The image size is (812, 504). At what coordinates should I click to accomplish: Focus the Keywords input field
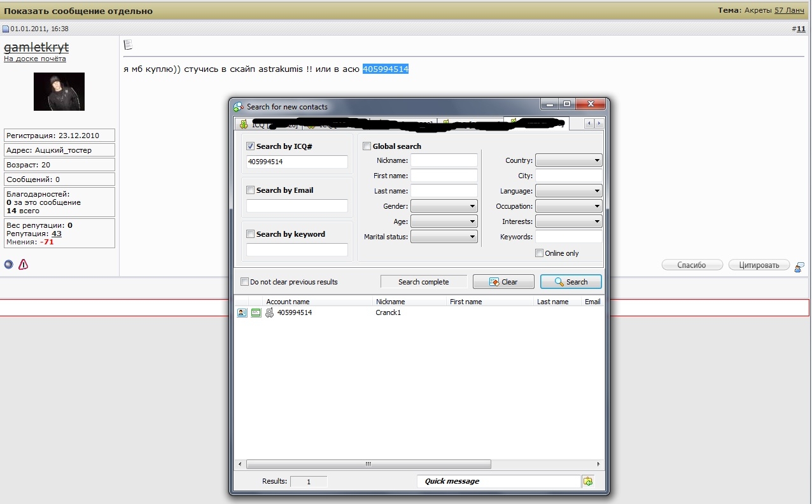569,237
